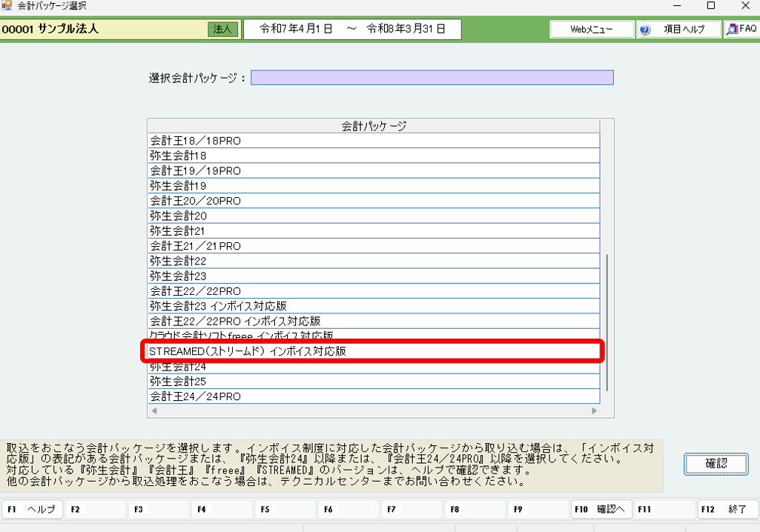Screen dimensions: 760x532
Task: Click the app icon in title bar
Action: point(7,6)
